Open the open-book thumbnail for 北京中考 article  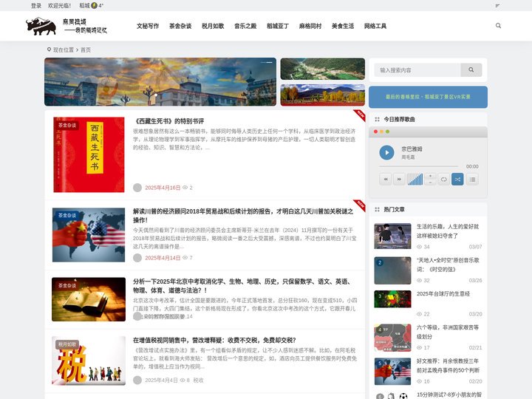(89, 299)
